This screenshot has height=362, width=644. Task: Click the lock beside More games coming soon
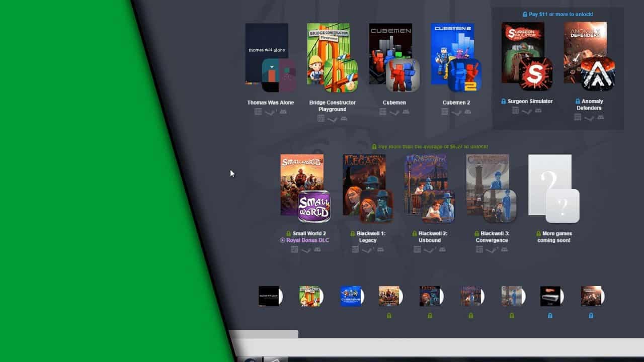pos(539,234)
